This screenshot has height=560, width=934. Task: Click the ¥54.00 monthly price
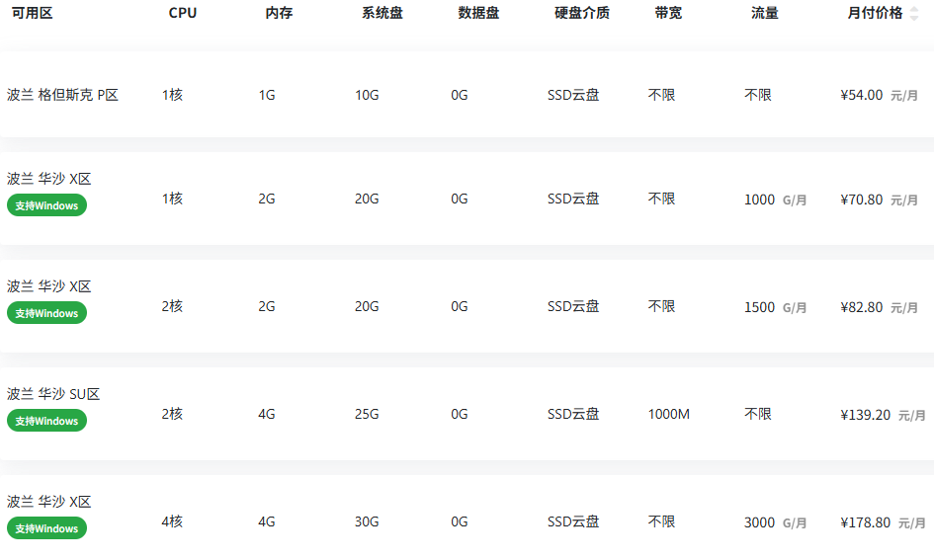click(x=861, y=95)
